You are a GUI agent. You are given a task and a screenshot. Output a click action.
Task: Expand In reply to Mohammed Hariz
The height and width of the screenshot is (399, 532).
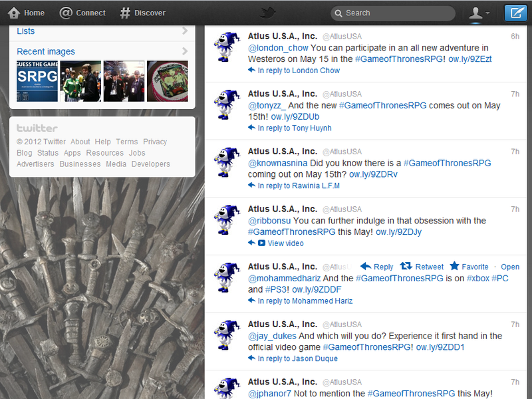(x=305, y=301)
